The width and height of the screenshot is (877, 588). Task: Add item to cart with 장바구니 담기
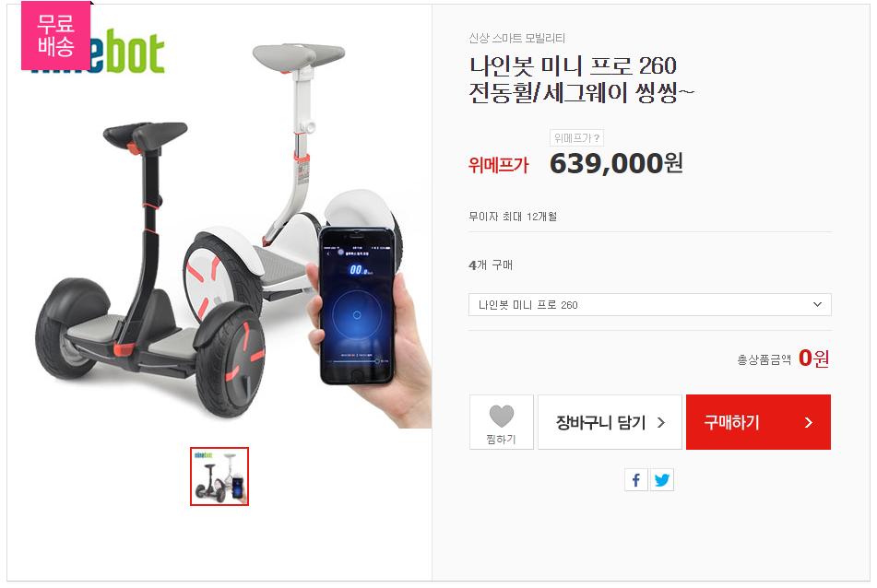tap(610, 422)
